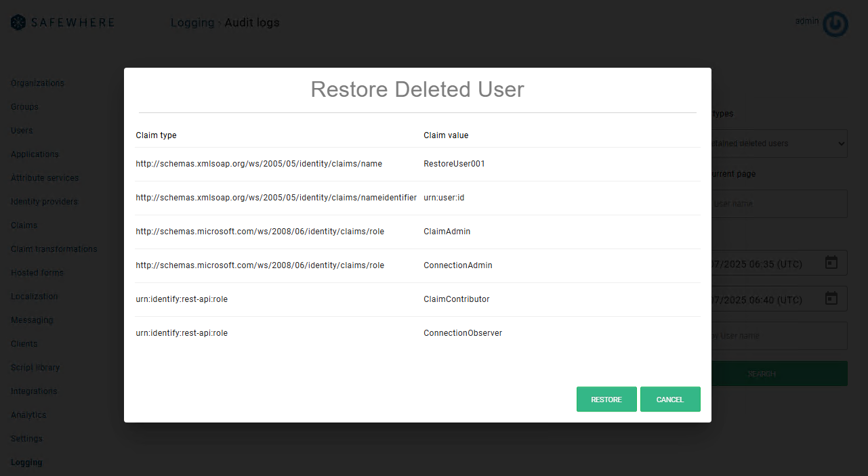Open Groups in sidebar
868x476 pixels.
[24, 107]
